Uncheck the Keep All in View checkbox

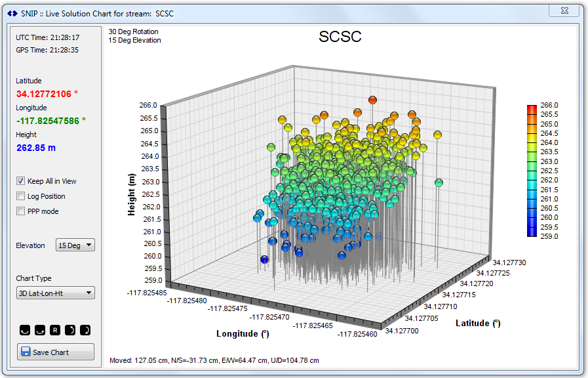[22, 181]
